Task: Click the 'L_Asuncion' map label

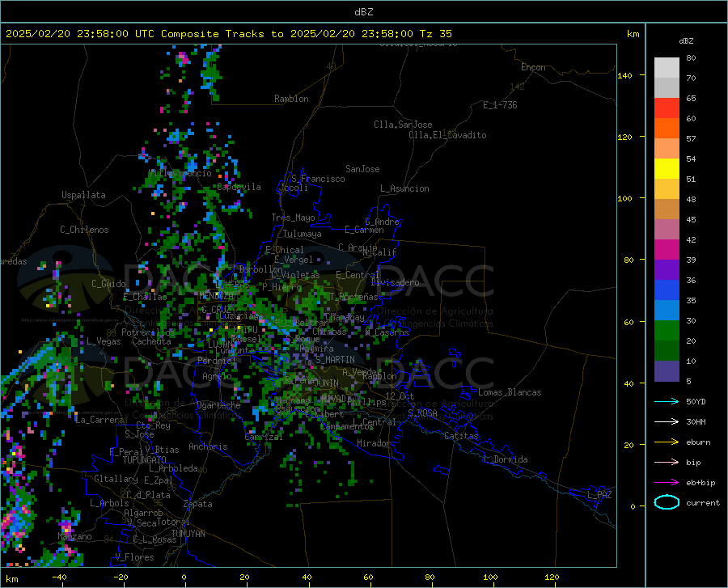Action: [404, 188]
